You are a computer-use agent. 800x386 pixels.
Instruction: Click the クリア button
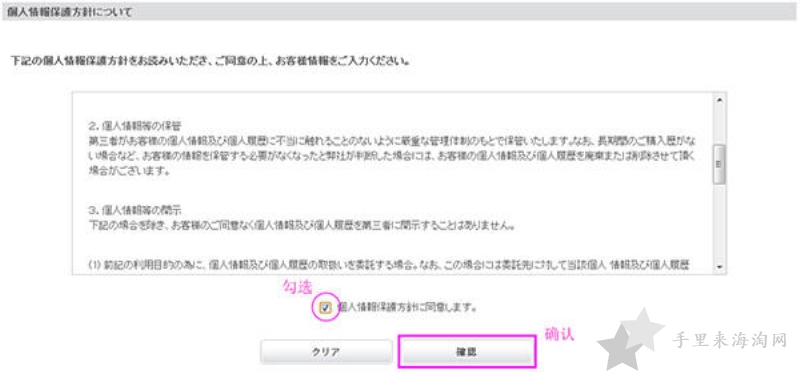point(326,352)
